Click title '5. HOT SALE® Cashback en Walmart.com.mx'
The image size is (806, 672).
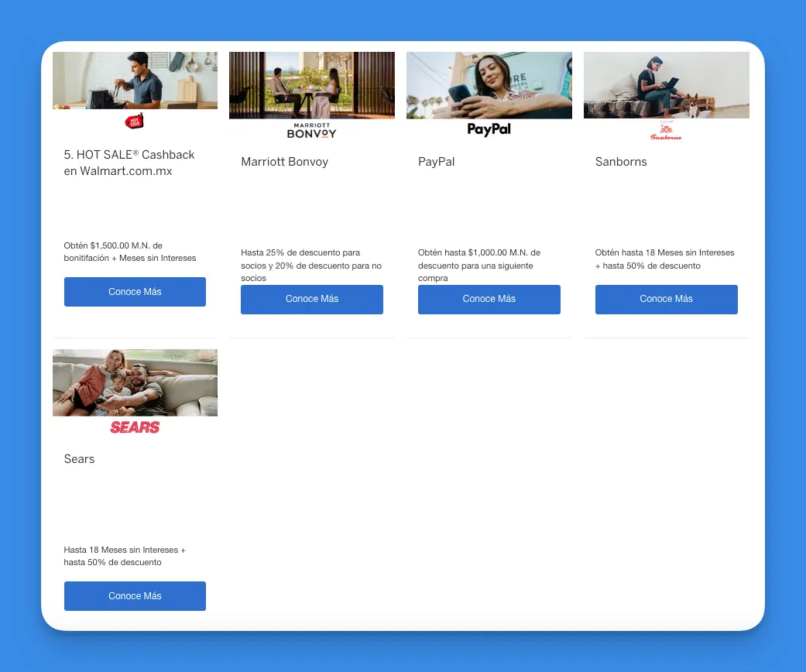(129, 163)
